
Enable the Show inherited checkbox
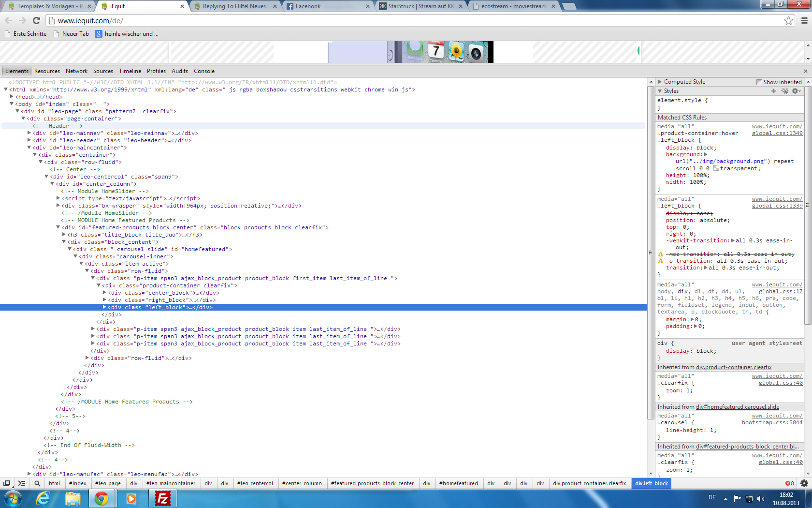coord(759,82)
